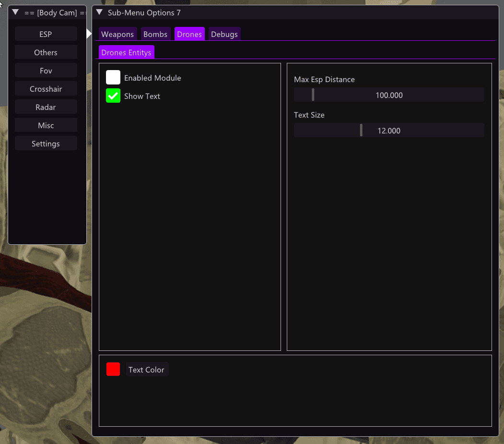Screen dimensions: 504x444
Task: Collapse the Sub-Menu Options 7 window
Action: [x=99, y=12]
